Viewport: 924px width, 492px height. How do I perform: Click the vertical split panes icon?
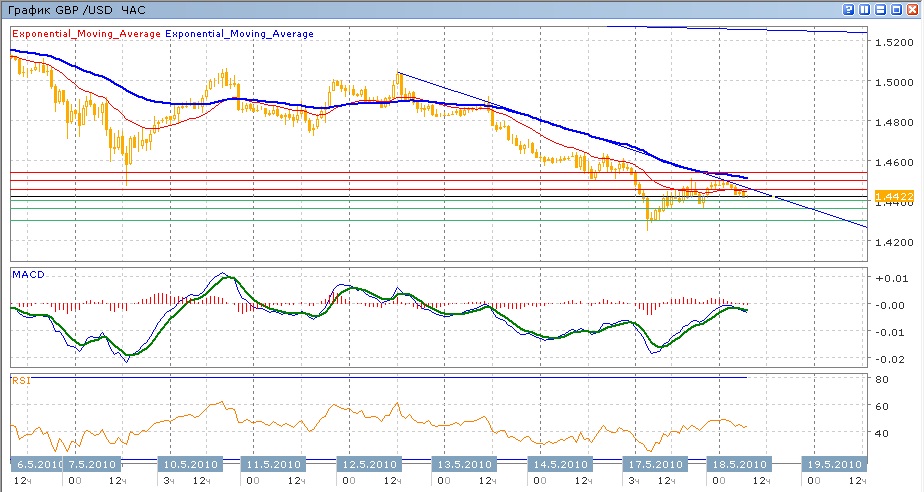pos(865,9)
